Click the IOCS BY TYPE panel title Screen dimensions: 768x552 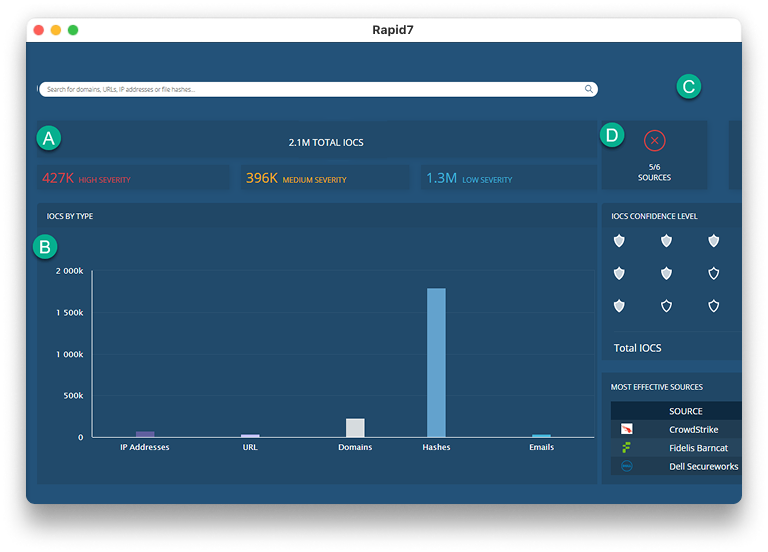coord(70,216)
